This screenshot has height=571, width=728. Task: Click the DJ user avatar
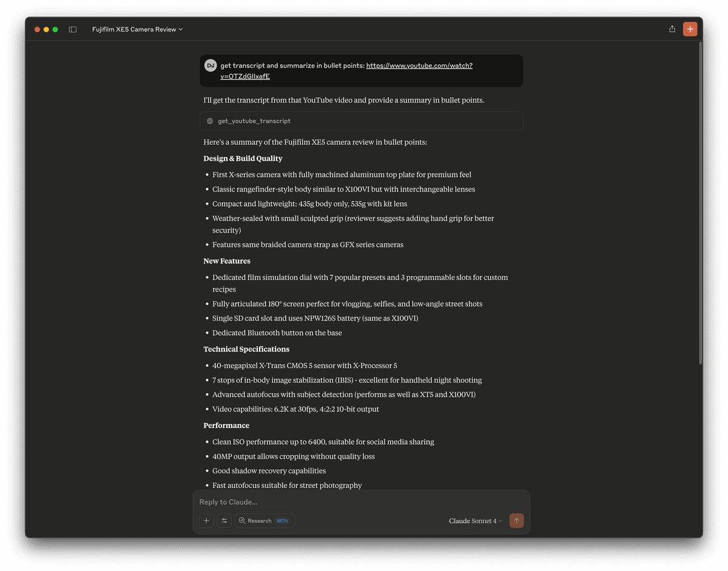(x=211, y=65)
